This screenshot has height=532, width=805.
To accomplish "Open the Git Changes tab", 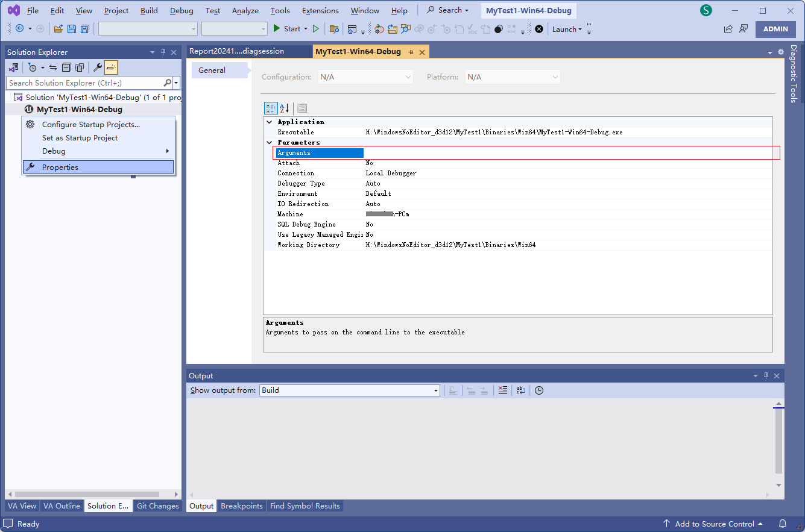I will point(158,506).
